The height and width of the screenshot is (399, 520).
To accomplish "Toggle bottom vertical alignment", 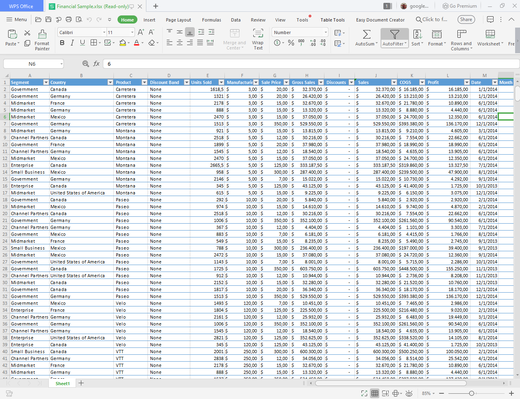I will [190, 32].
